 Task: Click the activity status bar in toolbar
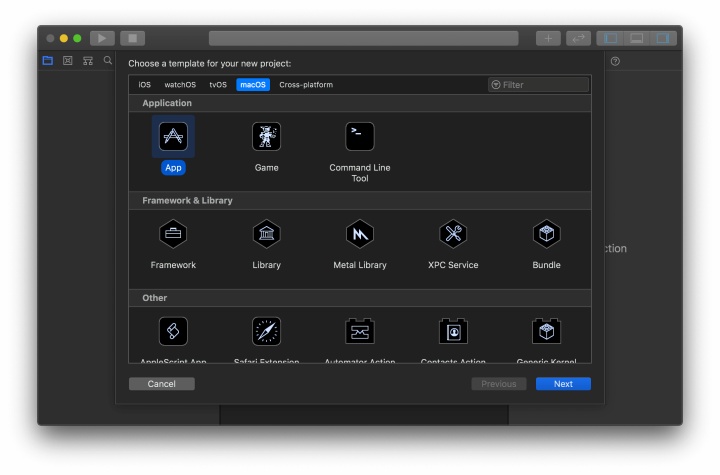point(363,38)
